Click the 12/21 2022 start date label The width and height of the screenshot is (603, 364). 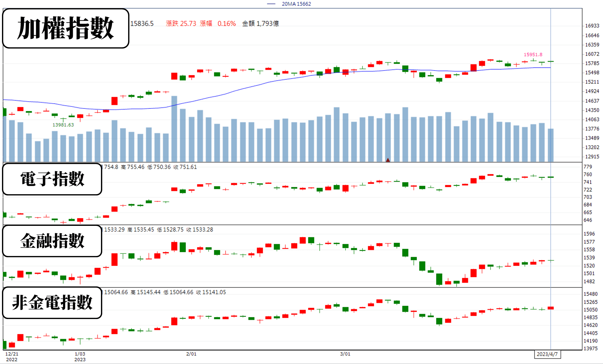pos(12,357)
